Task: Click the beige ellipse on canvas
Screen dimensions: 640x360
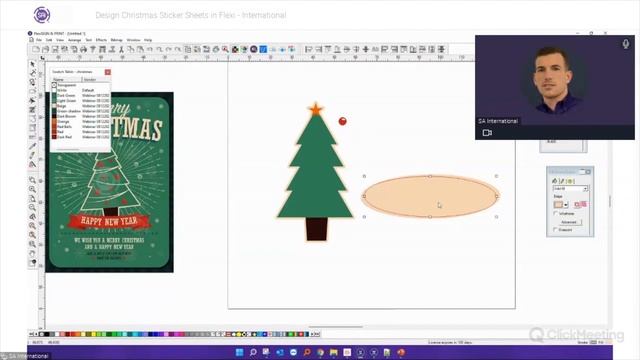Action: point(431,196)
